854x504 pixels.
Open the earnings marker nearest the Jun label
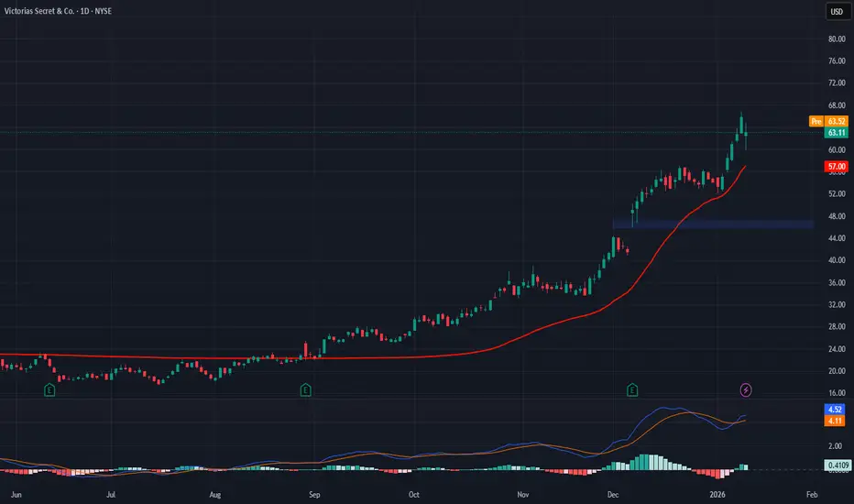click(x=49, y=390)
